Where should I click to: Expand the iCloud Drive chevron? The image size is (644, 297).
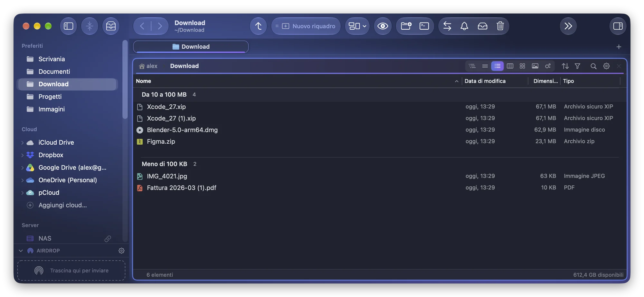[x=22, y=142]
